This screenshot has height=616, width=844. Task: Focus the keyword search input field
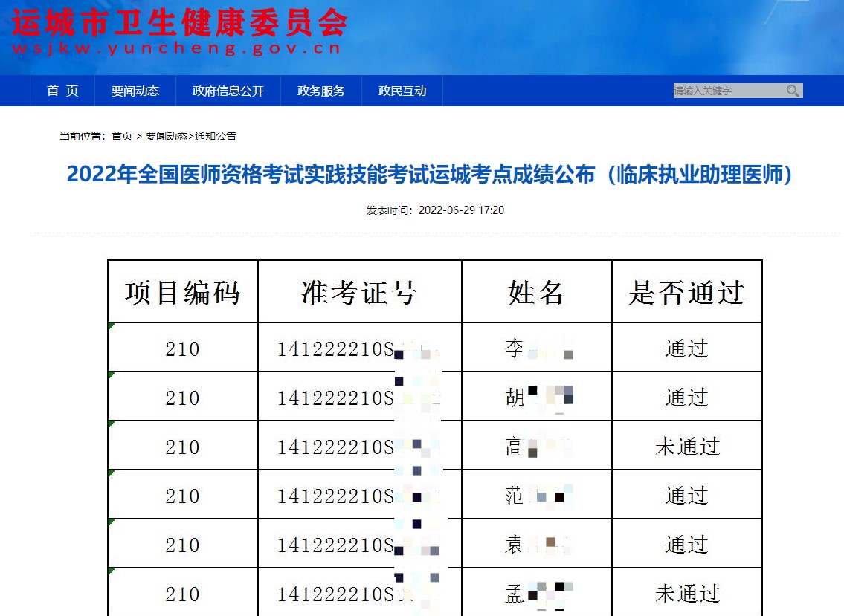click(727, 91)
